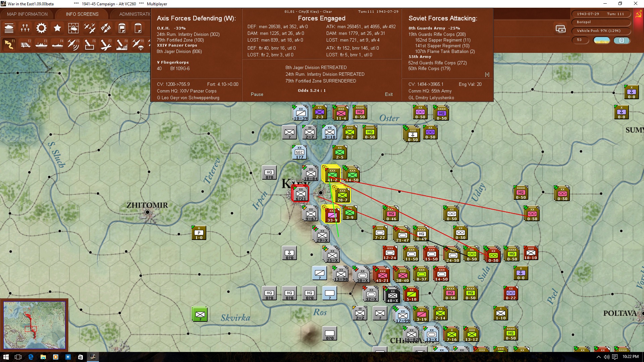Select Rail transport mode (F2)

point(25,44)
